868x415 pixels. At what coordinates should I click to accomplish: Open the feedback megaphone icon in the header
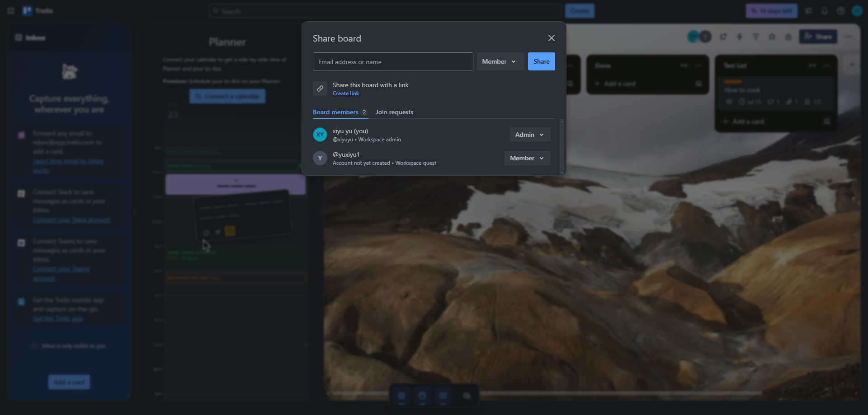pos(808,11)
